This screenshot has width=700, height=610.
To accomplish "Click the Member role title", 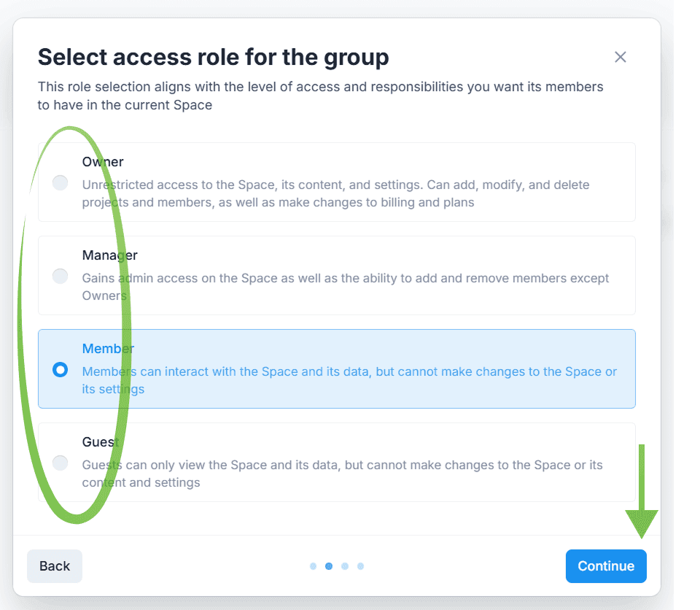I will [109, 349].
